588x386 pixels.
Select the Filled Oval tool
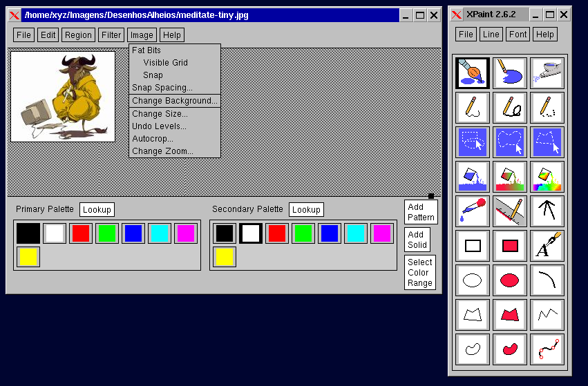[510, 280]
